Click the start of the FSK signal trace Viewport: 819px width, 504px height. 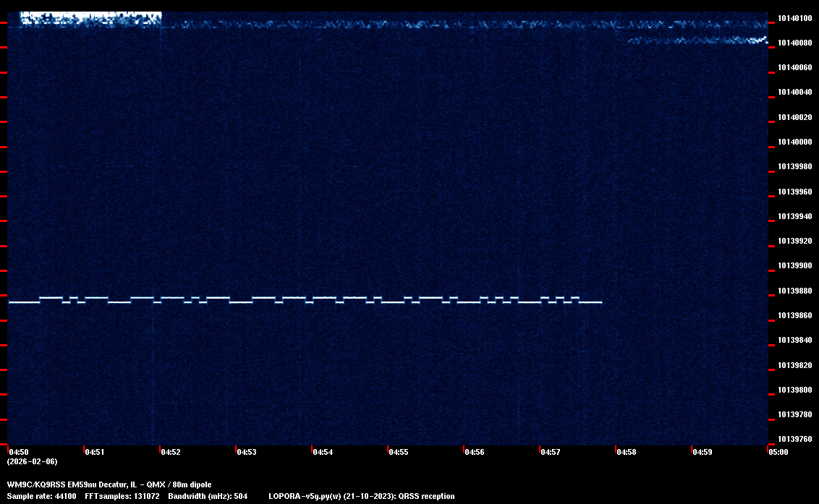pyautogui.click(x=11, y=302)
